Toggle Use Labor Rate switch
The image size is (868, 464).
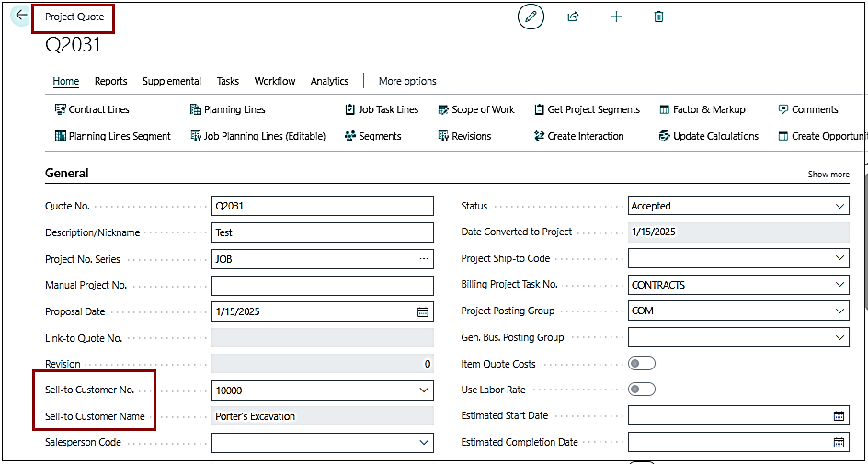pyautogui.click(x=642, y=390)
